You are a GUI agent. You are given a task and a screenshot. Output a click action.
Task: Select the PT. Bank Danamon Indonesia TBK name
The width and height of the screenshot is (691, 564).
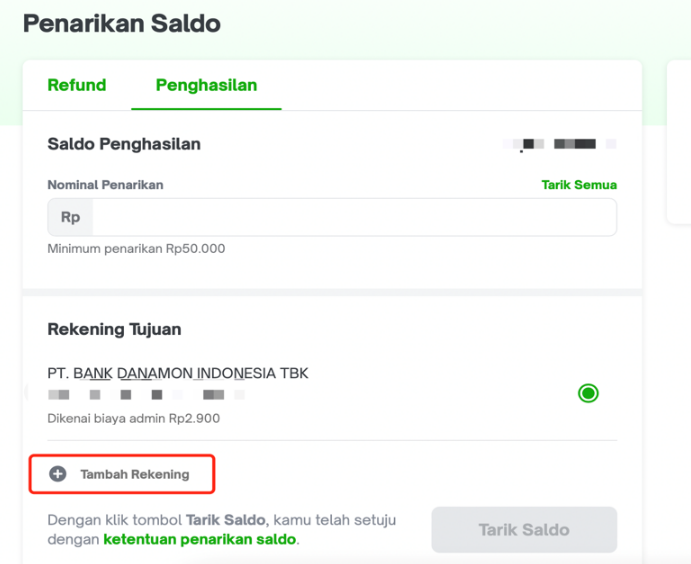178,373
